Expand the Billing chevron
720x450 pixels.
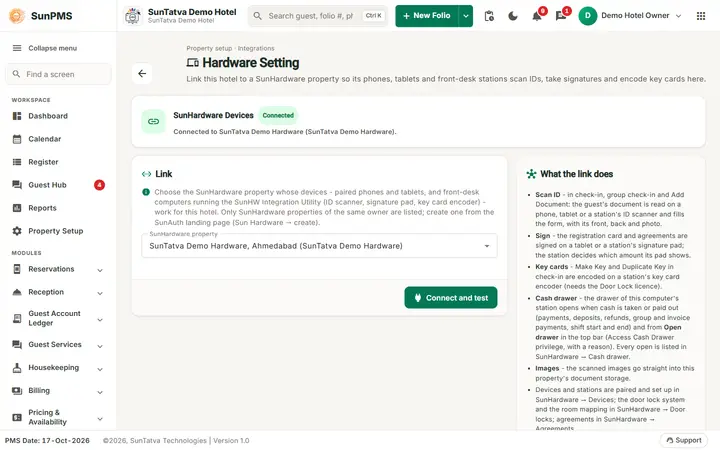tap(100, 392)
